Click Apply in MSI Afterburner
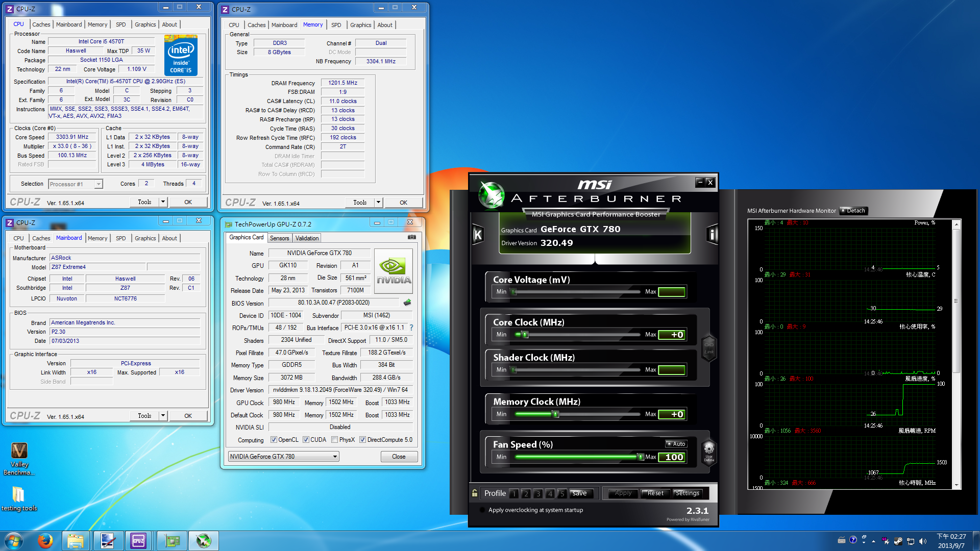 pyautogui.click(x=623, y=493)
